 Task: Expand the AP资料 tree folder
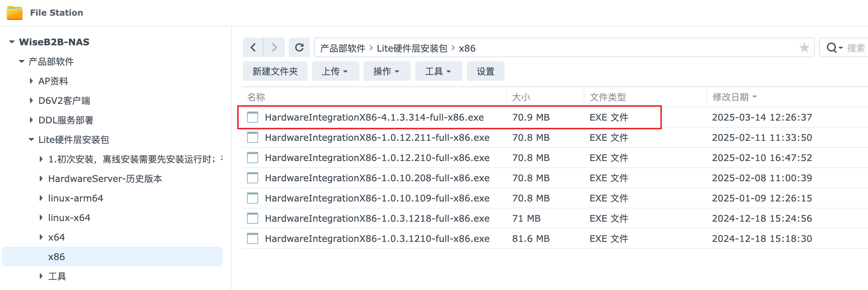tap(31, 81)
